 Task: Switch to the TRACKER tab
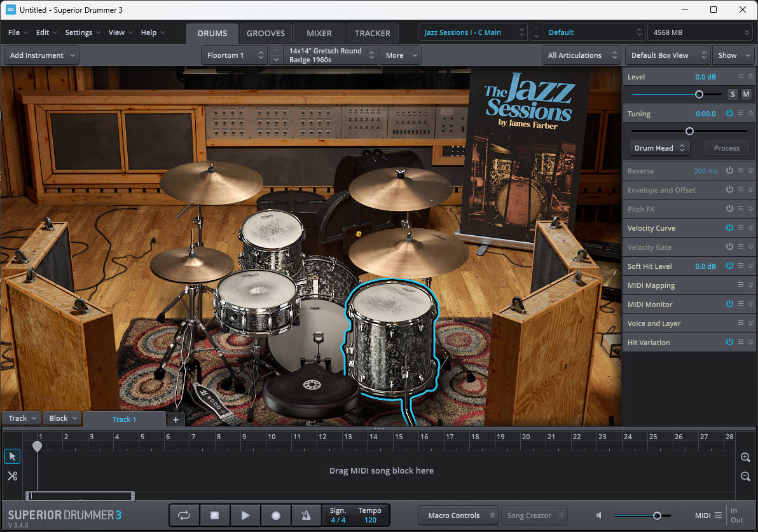point(372,33)
